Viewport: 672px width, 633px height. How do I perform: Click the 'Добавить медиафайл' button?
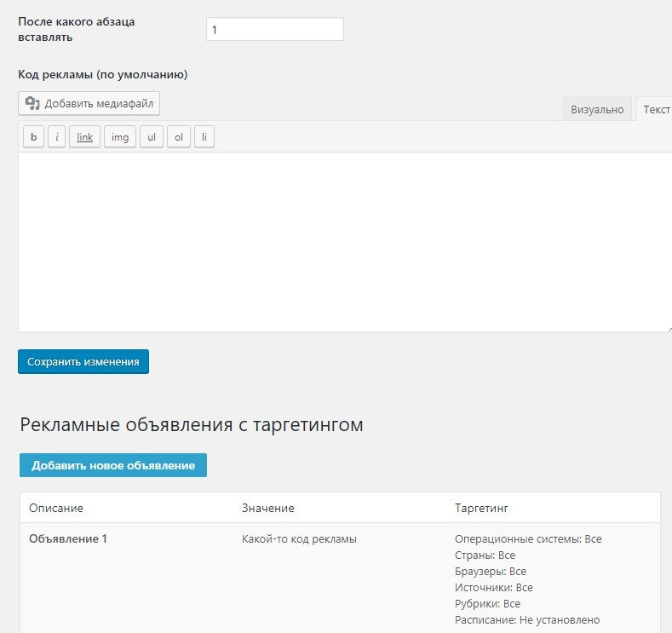pos(89,103)
